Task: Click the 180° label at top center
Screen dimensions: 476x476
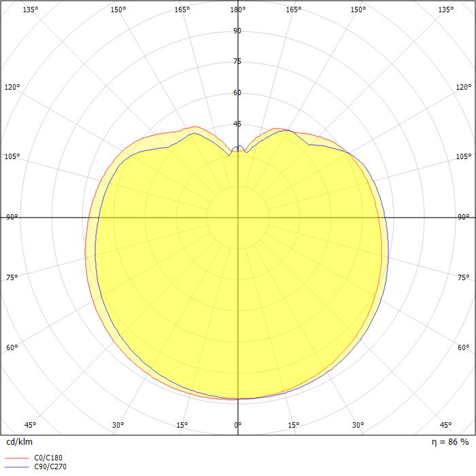Action: 238,10
